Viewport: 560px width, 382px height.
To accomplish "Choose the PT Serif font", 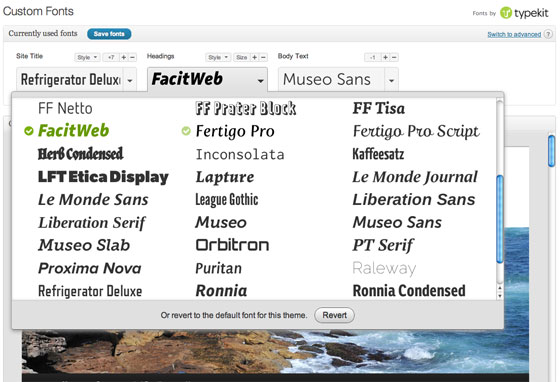I will pyautogui.click(x=383, y=245).
